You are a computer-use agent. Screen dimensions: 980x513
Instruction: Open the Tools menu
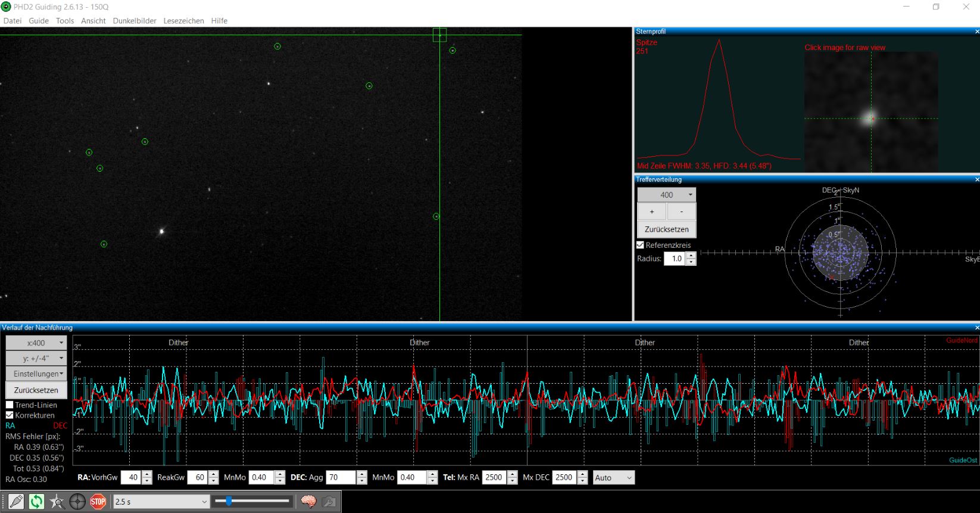[65, 21]
